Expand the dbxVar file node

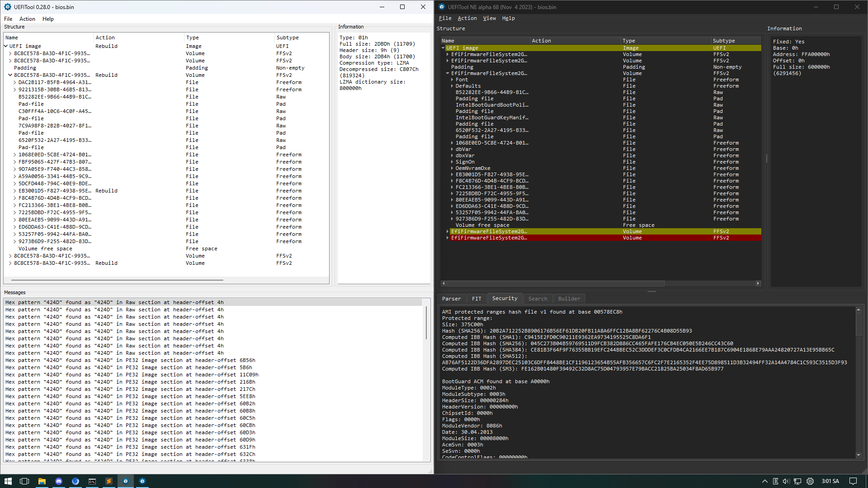(x=452, y=155)
